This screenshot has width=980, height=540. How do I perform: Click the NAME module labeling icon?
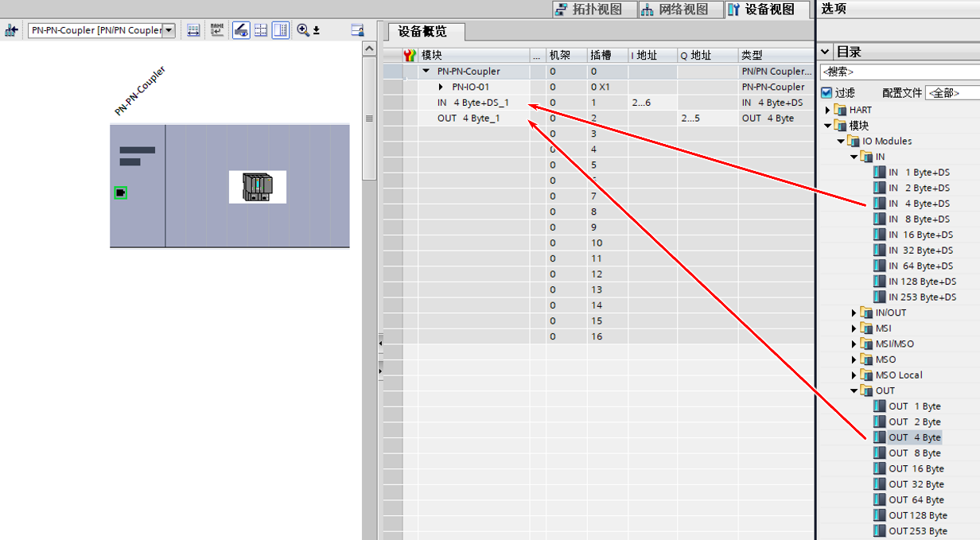pyautogui.click(x=217, y=30)
